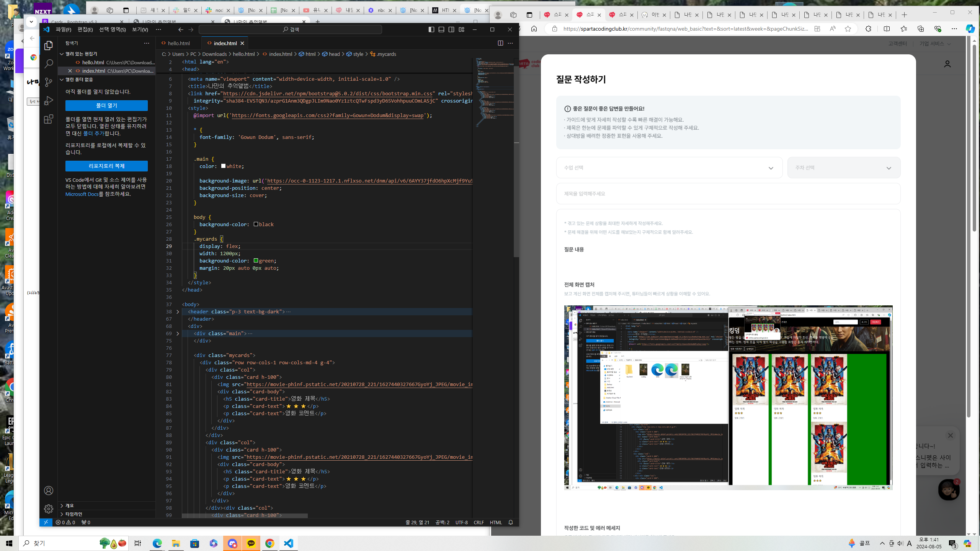This screenshot has width=980, height=551.
Task: Open the Run and Debug view
Action: pyautogui.click(x=48, y=101)
